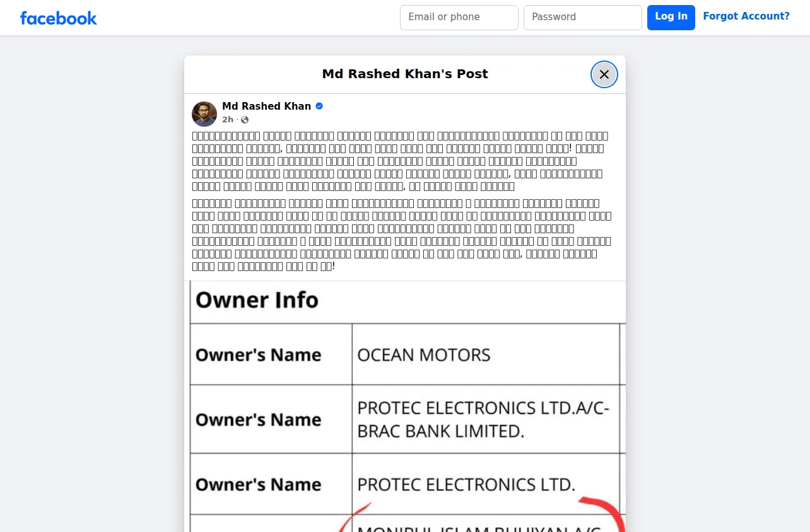Image resolution: width=810 pixels, height=532 pixels.
Task: Focus the Email or phone field
Action: point(459,18)
